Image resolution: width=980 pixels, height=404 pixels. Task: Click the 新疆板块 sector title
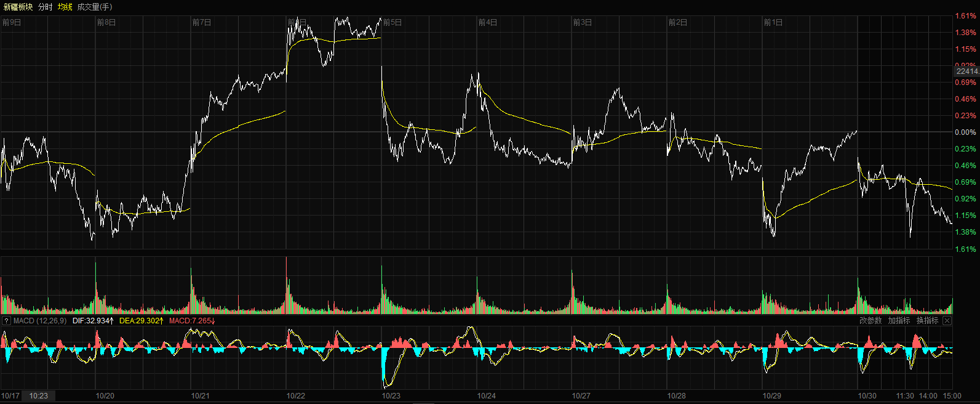[18, 7]
